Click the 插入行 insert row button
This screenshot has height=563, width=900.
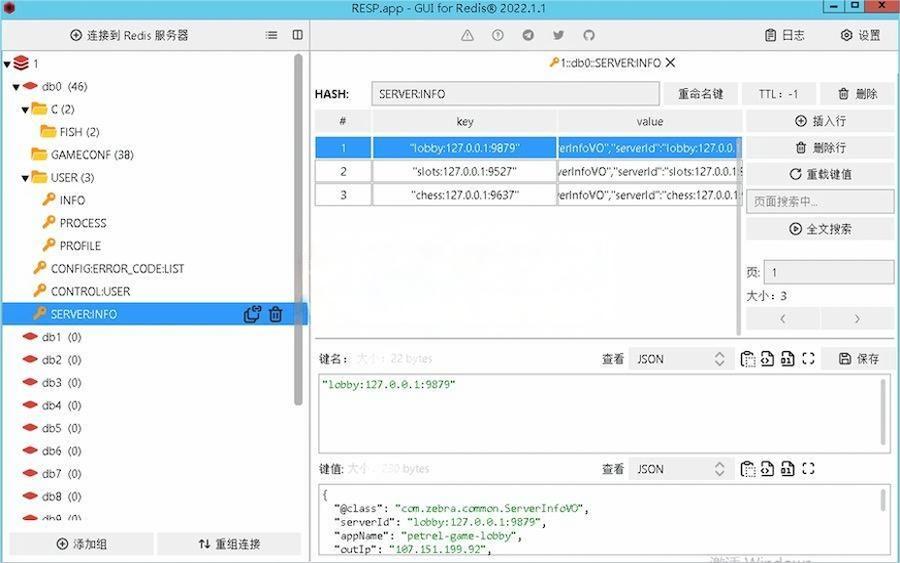(820, 121)
